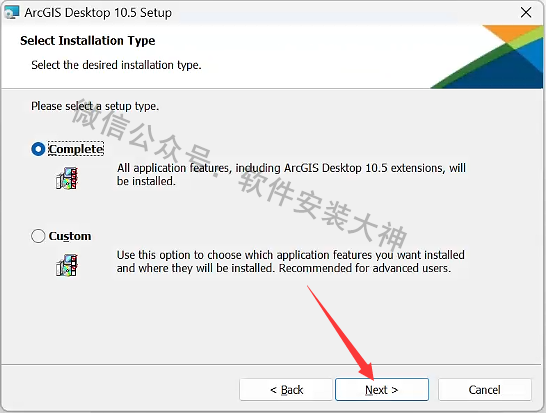The width and height of the screenshot is (546, 413).
Task: Click the Complete option label text
Action: 76,149
